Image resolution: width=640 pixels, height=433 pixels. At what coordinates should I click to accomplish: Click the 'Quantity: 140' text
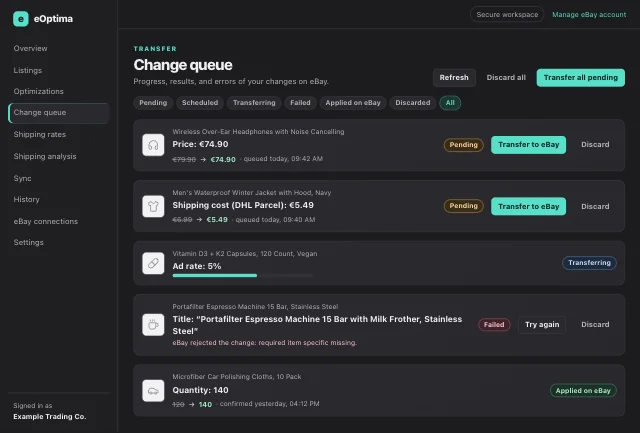(x=200, y=390)
